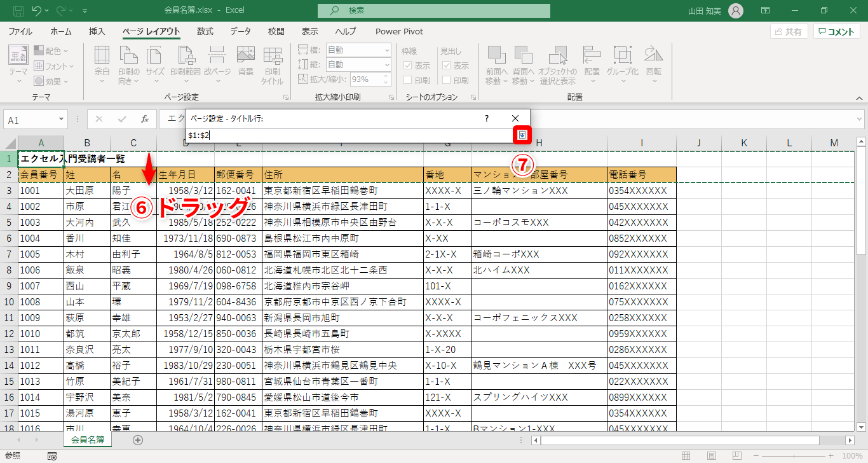This screenshot has height=463, width=868.
Task: Open the グループ化 group icon
Action: (622, 66)
